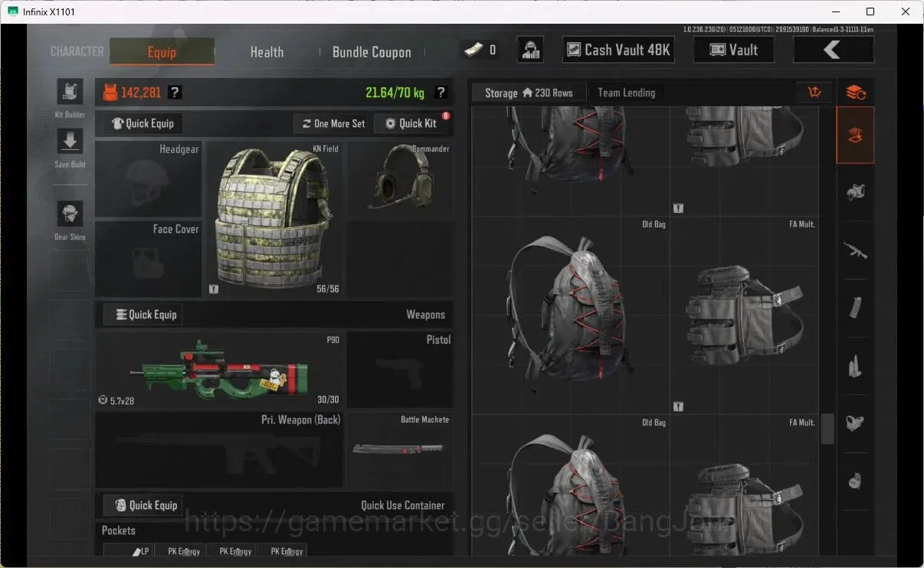
Task: Select the empty Headgear slot
Action: [x=149, y=179]
